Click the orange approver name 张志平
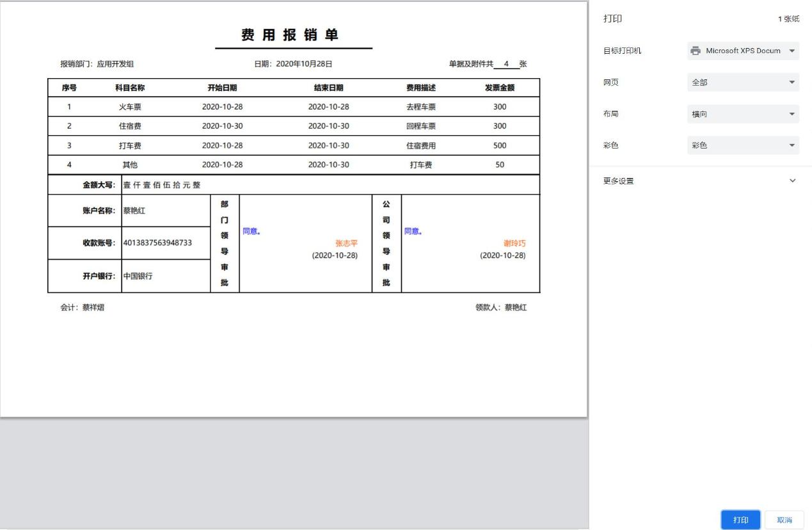This screenshot has height=530, width=812. tap(346, 243)
